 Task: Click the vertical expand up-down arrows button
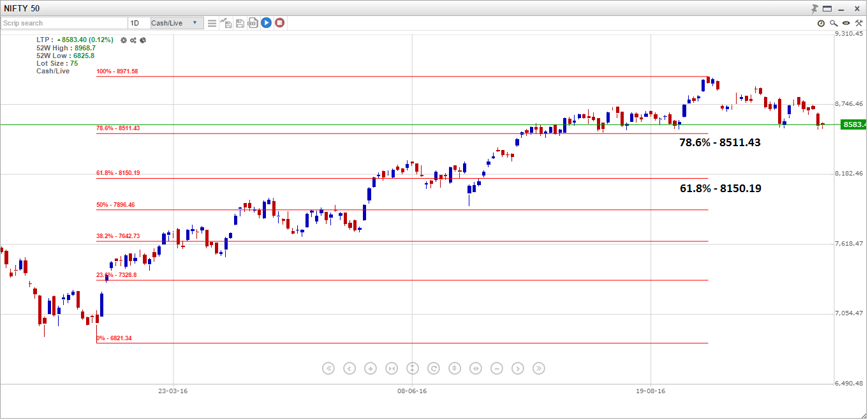pos(455,368)
